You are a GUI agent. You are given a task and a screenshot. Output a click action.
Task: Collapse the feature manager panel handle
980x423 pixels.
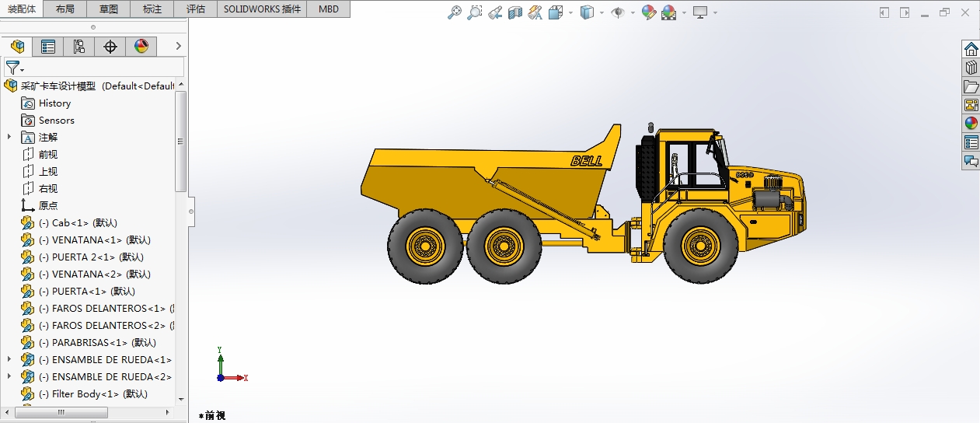[x=191, y=211]
